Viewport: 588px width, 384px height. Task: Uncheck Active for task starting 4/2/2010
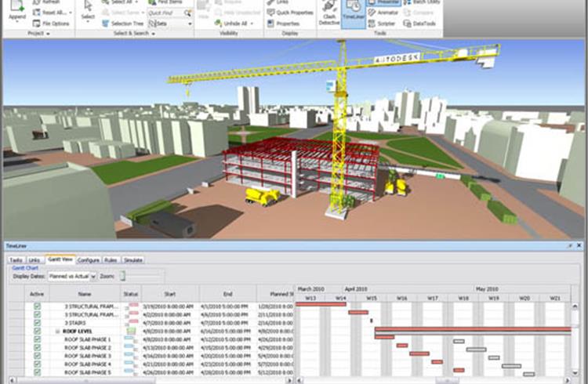[37, 314]
